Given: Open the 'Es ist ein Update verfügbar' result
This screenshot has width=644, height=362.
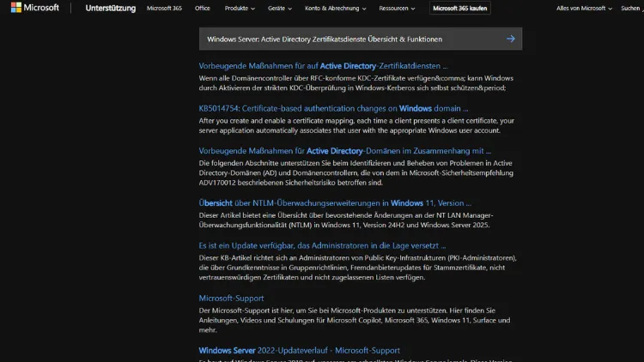Looking at the screenshot, I should (322, 245).
